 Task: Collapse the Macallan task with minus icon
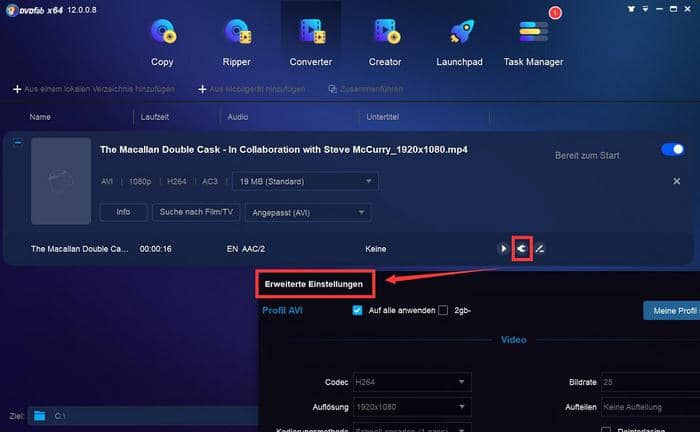[x=17, y=143]
